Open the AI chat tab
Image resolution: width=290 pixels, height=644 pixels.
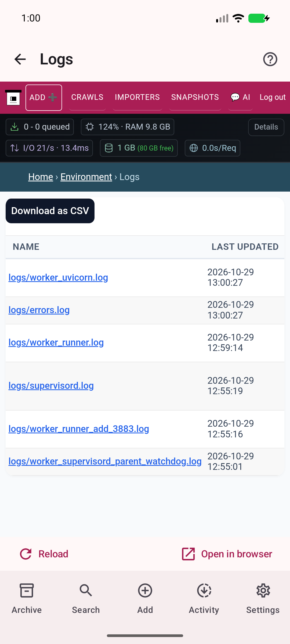[x=240, y=97]
